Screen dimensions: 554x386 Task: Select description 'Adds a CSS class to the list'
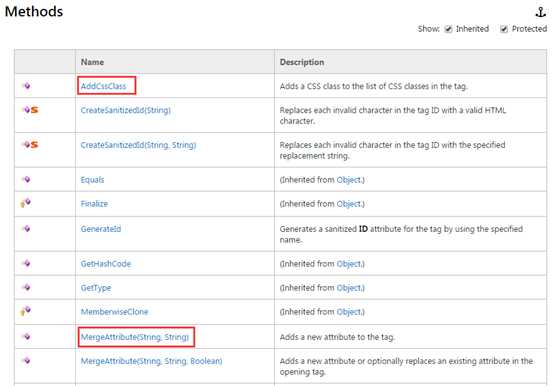[x=373, y=86]
